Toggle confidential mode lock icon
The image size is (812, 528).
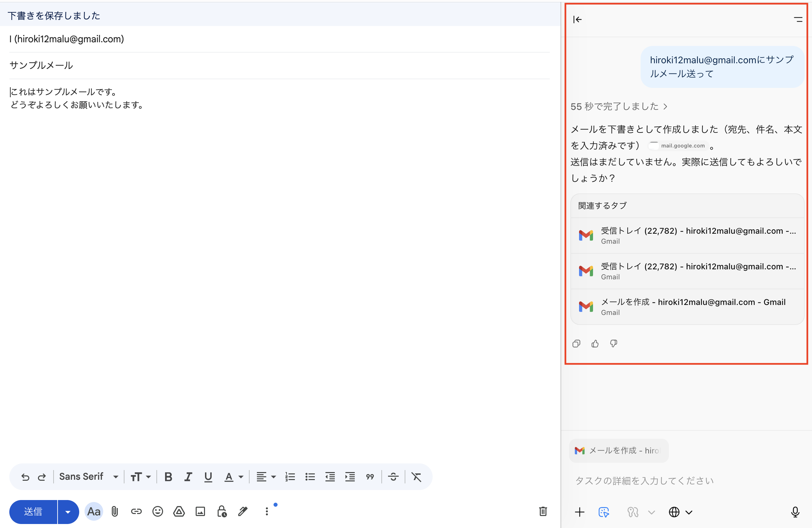pyautogui.click(x=222, y=511)
